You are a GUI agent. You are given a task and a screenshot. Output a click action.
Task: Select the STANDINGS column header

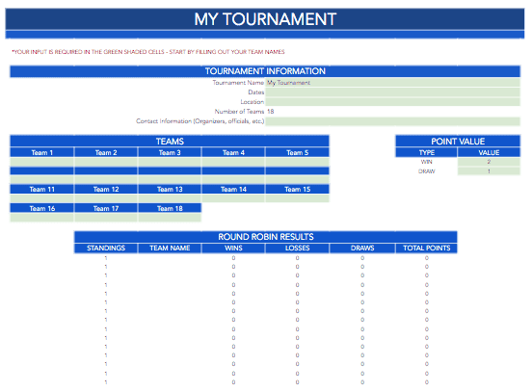point(106,248)
